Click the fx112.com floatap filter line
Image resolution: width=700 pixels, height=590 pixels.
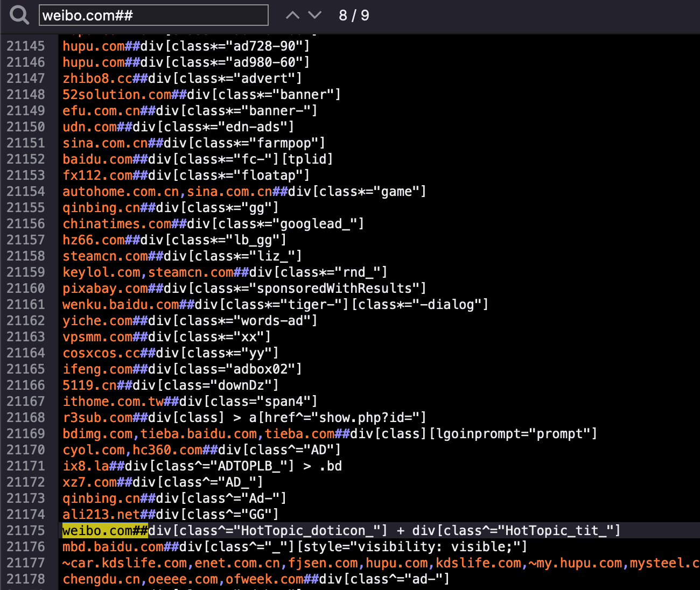coord(186,175)
